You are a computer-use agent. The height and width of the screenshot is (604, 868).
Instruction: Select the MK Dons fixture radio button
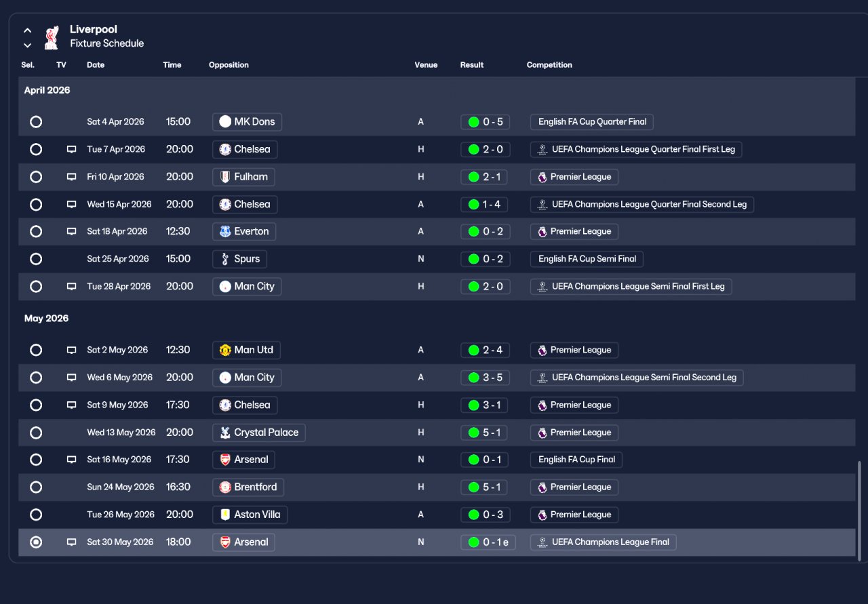tap(36, 122)
